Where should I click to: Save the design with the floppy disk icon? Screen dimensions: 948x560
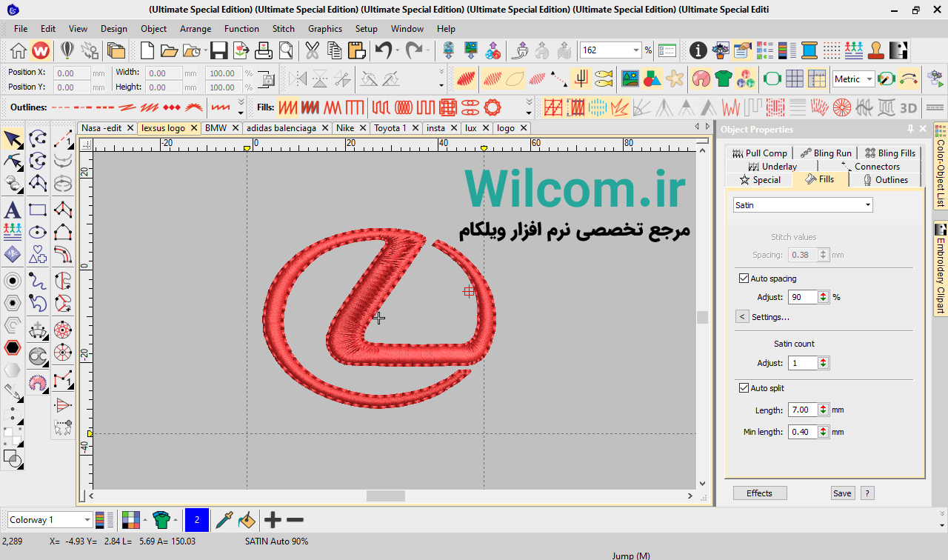click(218, 50)
